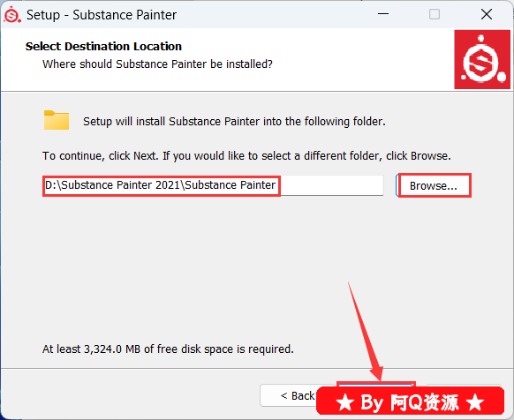Click the yellow folder icon

(x=57, y=120)
